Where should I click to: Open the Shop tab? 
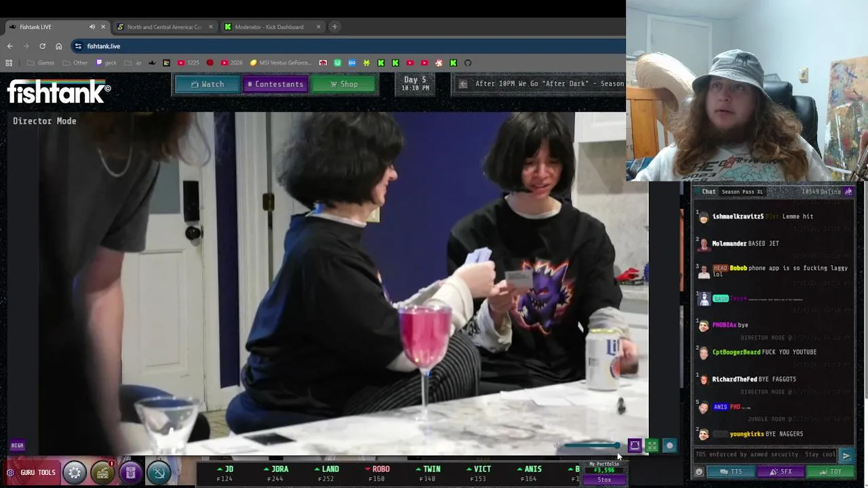tap(344, 84)
